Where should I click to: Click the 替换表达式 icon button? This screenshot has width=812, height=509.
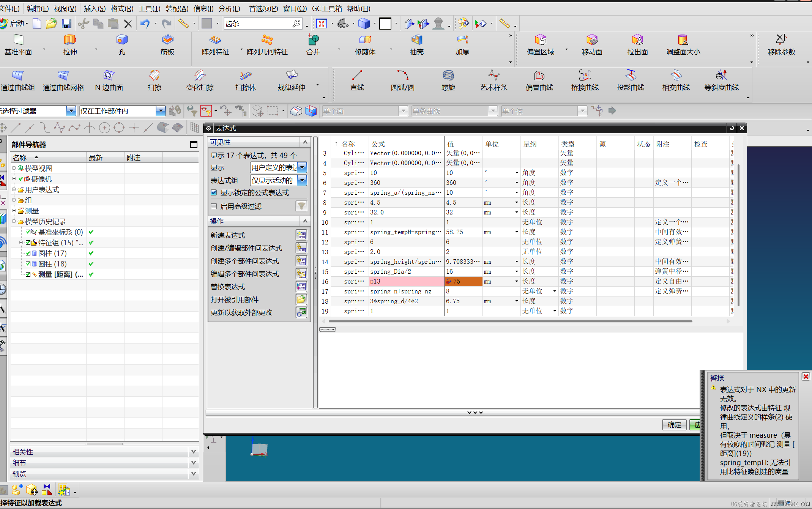tap(301, 287)
